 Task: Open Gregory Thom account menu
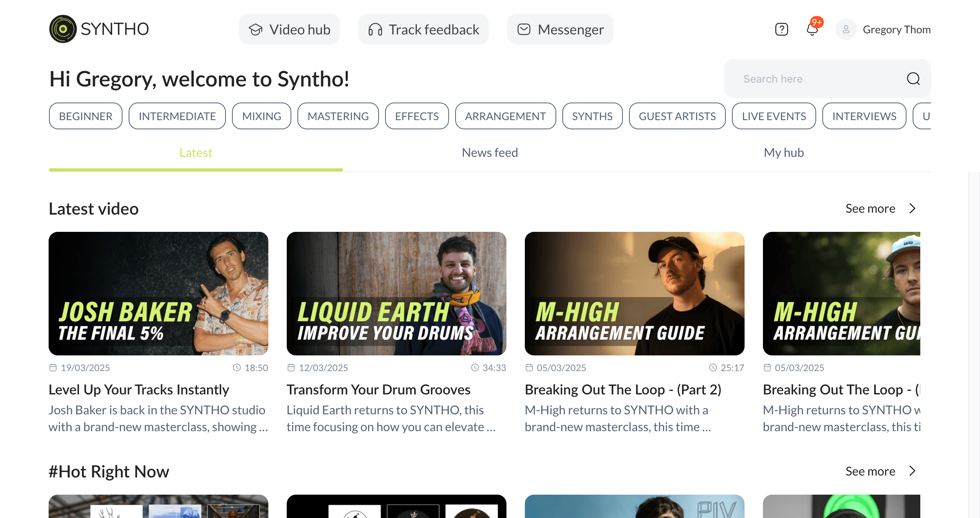click(x=896, y=30)
